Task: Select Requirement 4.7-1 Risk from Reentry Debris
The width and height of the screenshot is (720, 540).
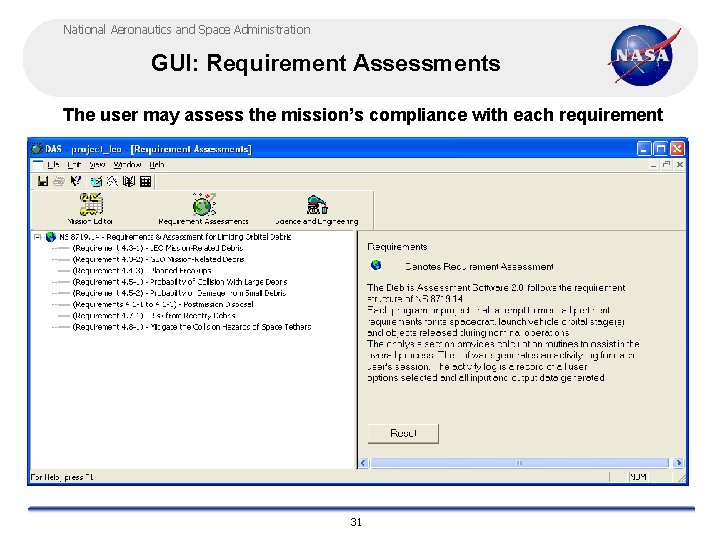Action: click(x=154, y=315)
